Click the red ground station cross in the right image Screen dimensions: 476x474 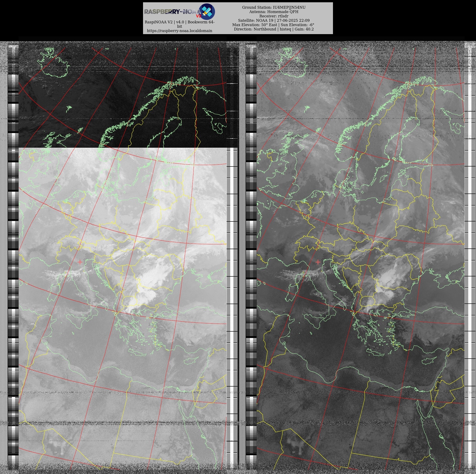(318, 262)
